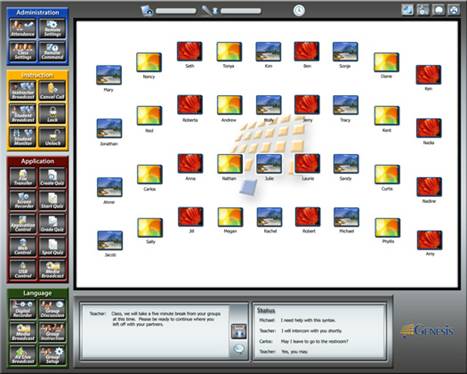Select Jonathan's student thumbnail
The image size is (467, 374).
click(x=109, y=128)
